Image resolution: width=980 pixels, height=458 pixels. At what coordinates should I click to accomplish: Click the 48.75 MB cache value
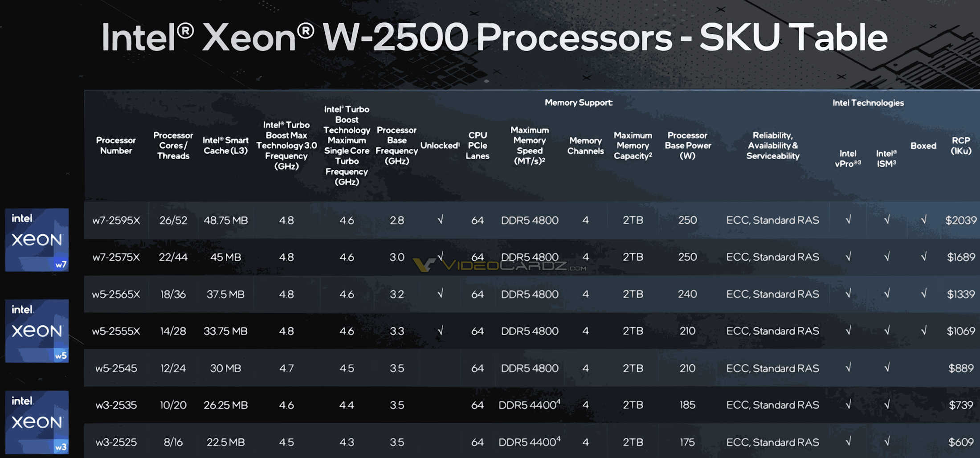click(x=225, y=220)
